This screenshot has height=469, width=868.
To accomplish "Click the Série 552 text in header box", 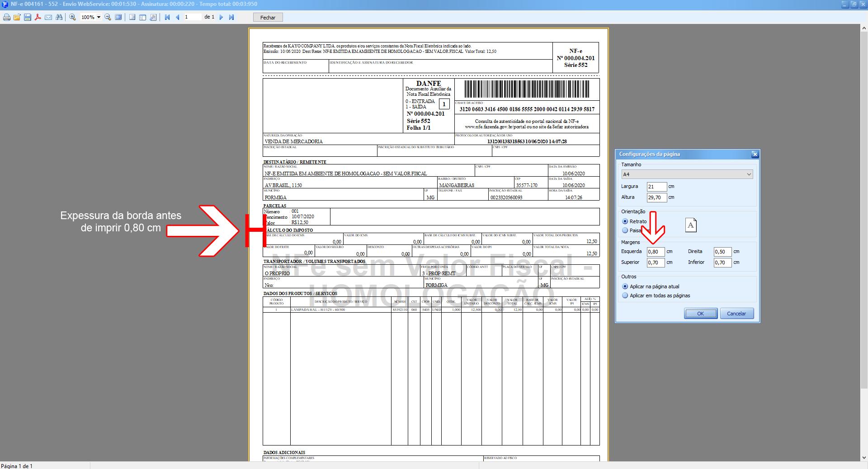I will pos(576,65).
